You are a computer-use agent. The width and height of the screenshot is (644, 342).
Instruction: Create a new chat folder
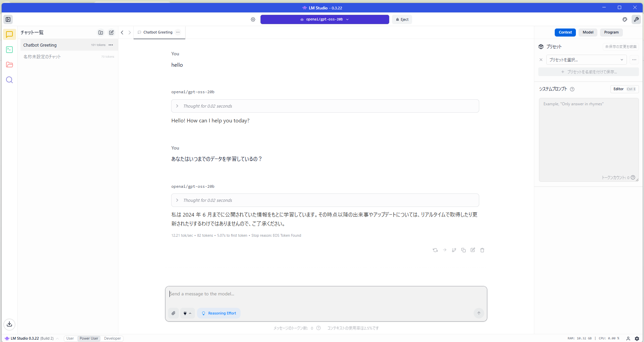point(100,33)
